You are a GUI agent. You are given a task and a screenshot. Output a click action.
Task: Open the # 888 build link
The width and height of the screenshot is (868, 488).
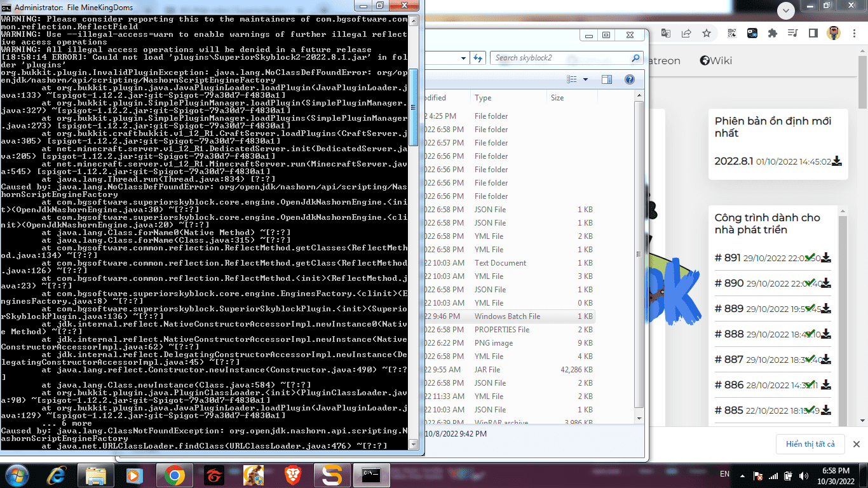tap(729, 334)
